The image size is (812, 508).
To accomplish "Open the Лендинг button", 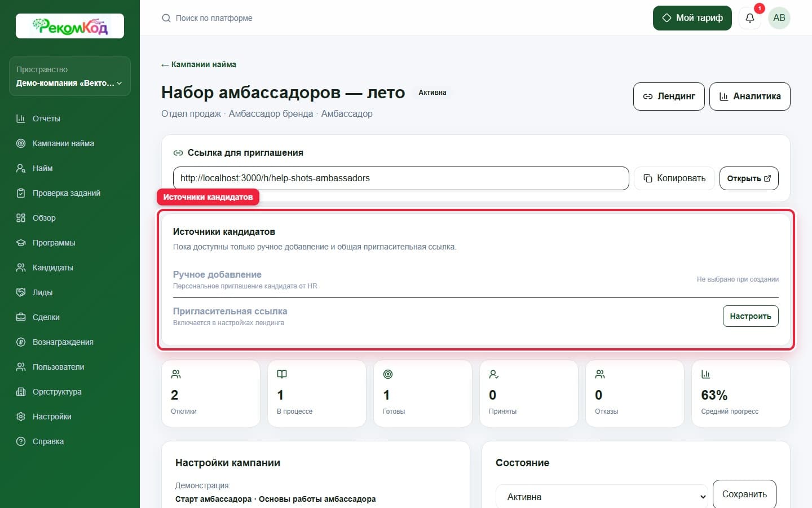I will tap(669, 97).
